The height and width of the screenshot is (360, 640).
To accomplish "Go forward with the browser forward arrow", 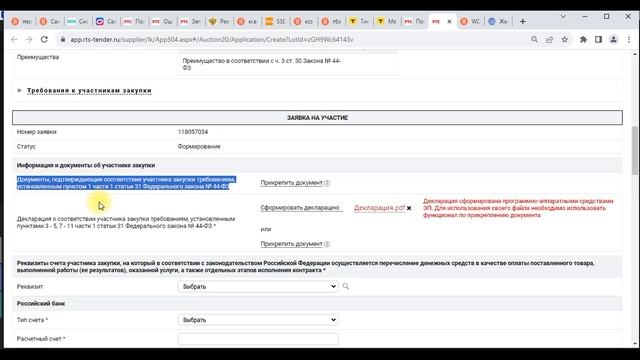I will 29,40.
